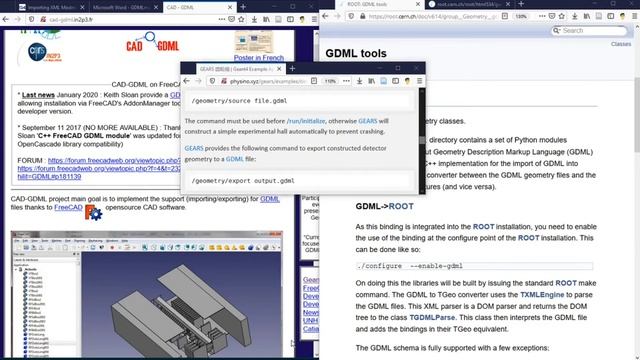
Task: Open the Classes link on ROOT page
Action: pos(621,44)
